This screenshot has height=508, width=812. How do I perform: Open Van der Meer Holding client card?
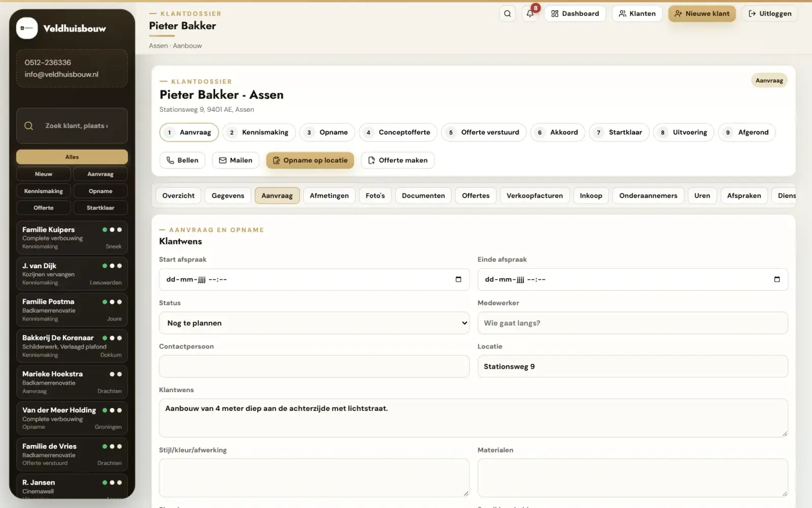coord(72,418)
